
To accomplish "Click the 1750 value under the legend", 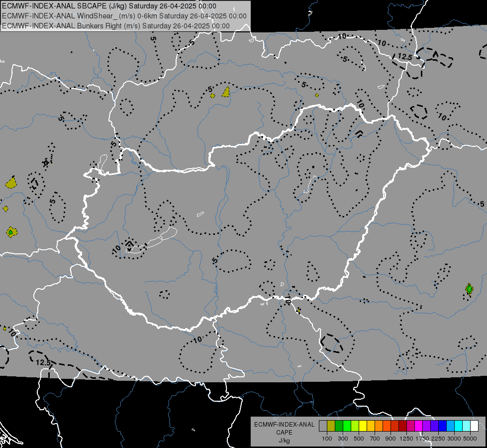I will coord(422,439).
